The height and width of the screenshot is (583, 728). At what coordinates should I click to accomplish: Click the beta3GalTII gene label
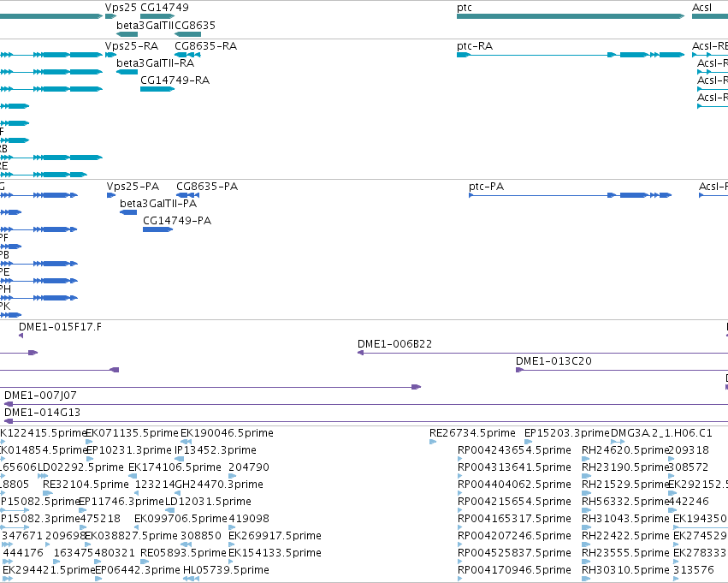click(145, 26)
